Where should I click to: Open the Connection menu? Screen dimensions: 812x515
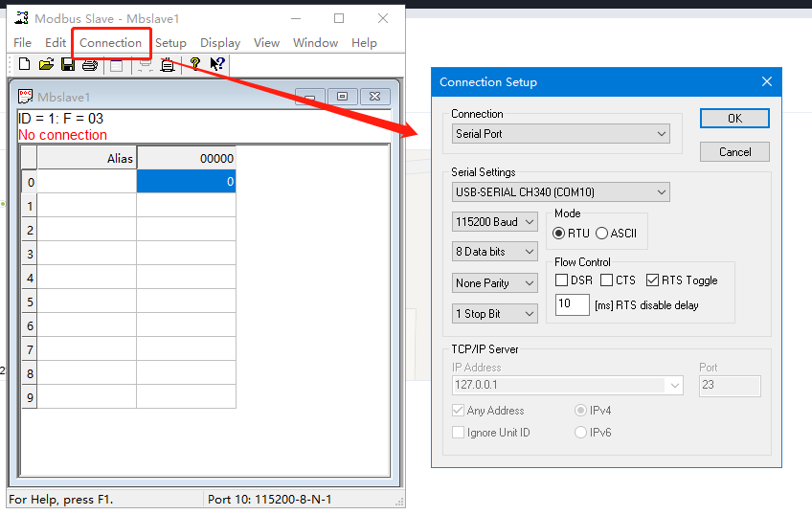[110, 43]
